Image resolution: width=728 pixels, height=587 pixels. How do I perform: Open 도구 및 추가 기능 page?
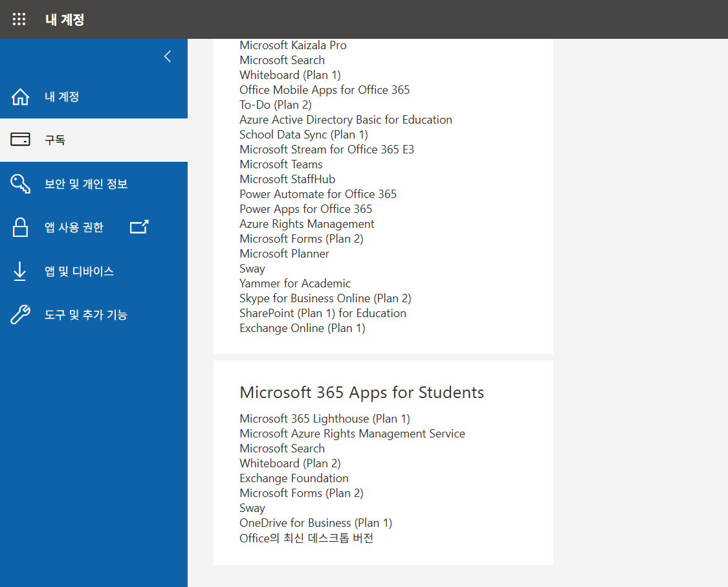(94, 315)
